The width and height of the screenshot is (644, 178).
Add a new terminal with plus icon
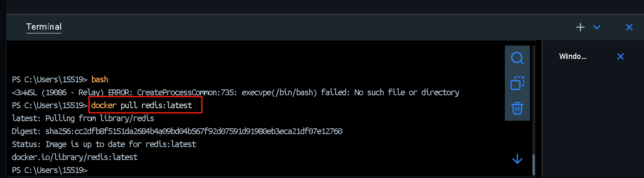580,27
